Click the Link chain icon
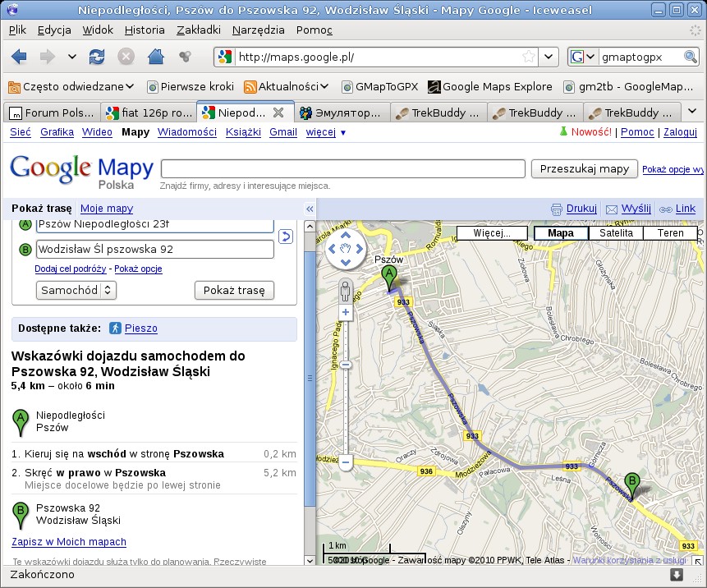The width and height of the screenshot is (707, 588). 665,209
